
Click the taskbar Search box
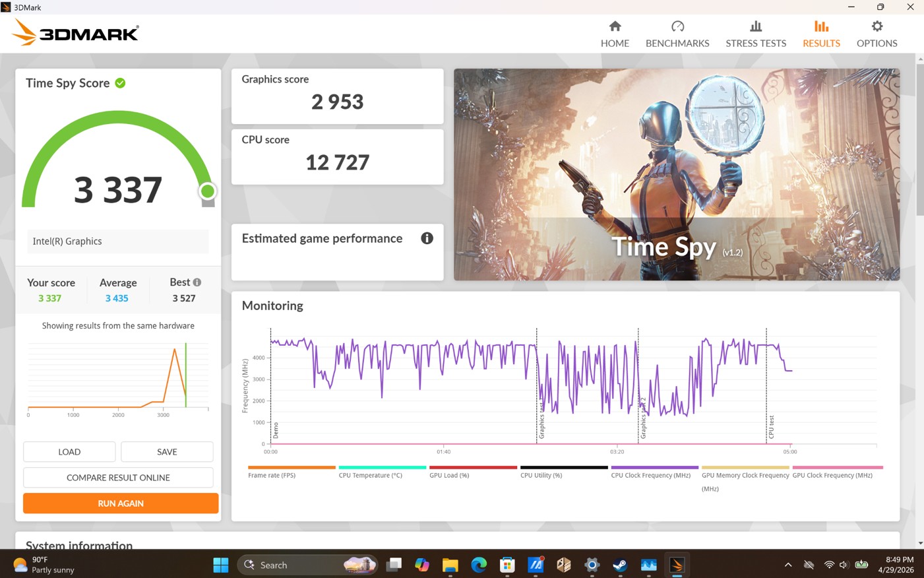point(307,565)
